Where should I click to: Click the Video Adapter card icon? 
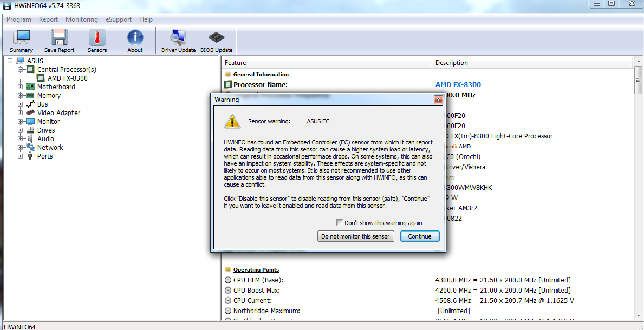[30, 113]
